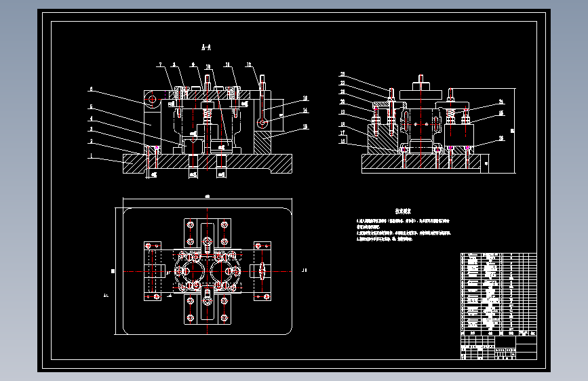Click the top width dimension above plan view
Screen dimensions: 588x381
tap(208, 196)
